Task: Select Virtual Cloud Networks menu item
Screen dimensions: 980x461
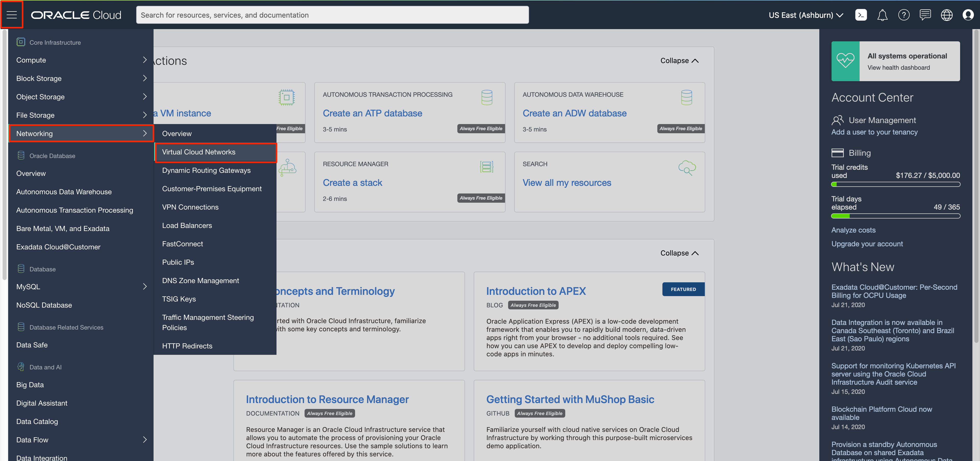Action: 199,152
